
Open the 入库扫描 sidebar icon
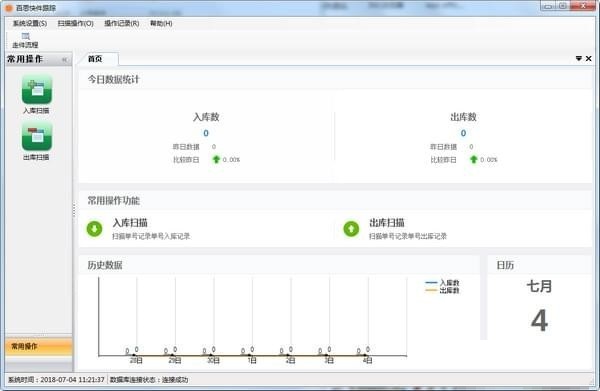click(x=36, y=94)
